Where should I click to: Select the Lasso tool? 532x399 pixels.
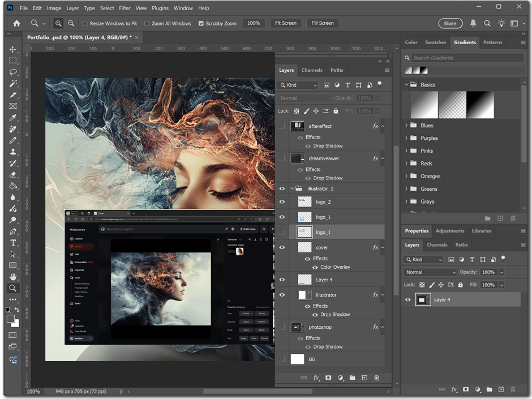12,72
